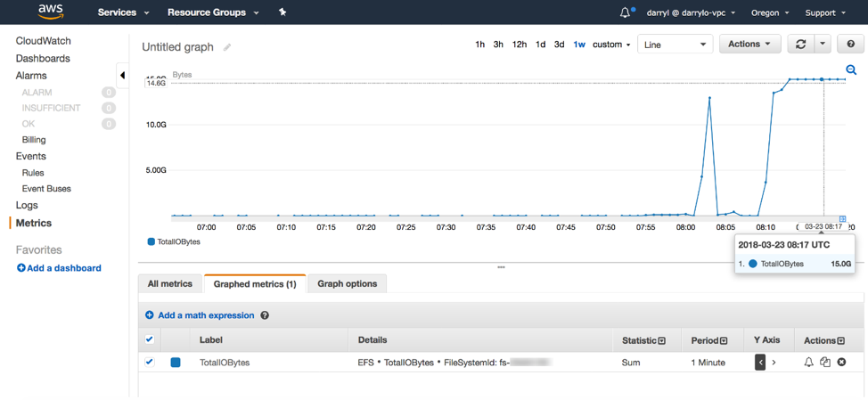Open Alarms in the sidebar
868x400 pixels.
(31, 75)
